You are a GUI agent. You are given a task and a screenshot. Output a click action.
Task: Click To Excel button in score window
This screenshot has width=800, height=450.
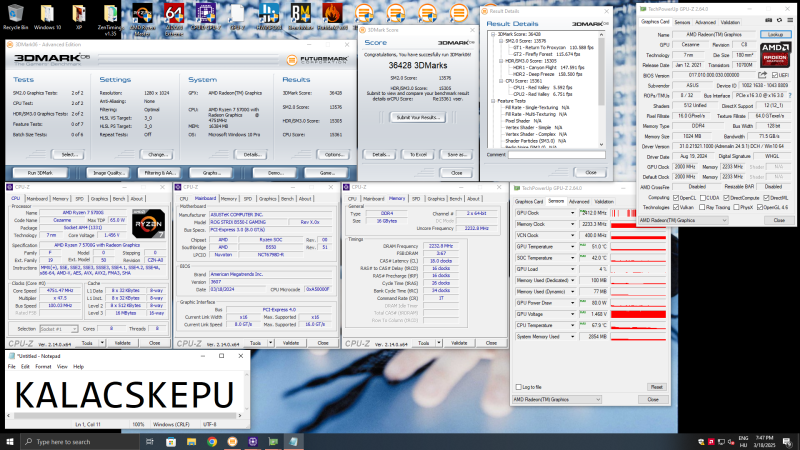[418, 155]
